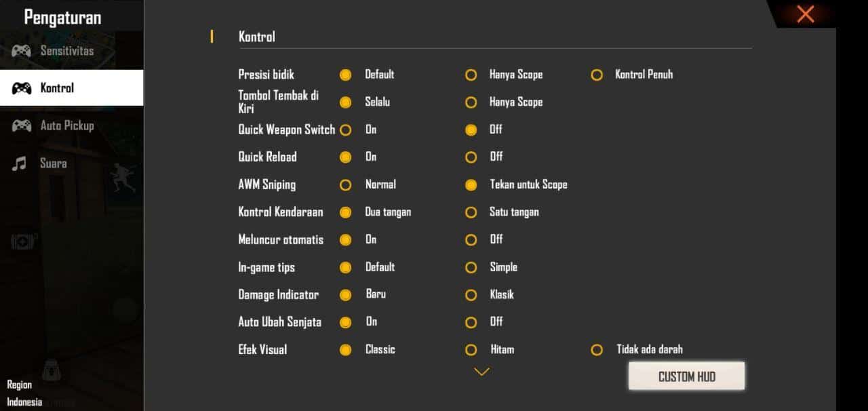Screen dimensions: 868x411
Task: Set Presisi bidik to Kontrol Penuh
Action: [x=597, y=75]
